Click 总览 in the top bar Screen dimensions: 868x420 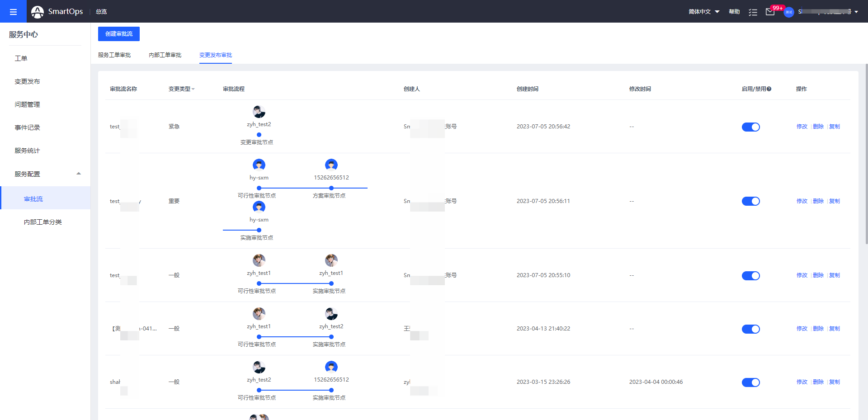coord(101,12)
